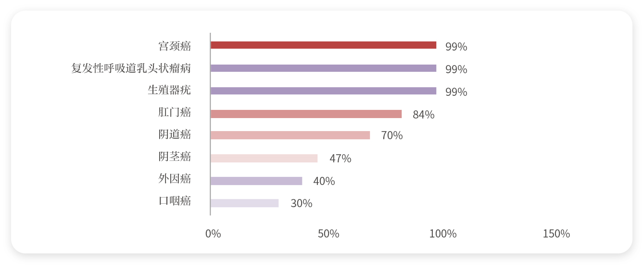Click the 生殖器疣 bar
The width and height of the screenshot is (644, 265).
click(x=323, y=91)
